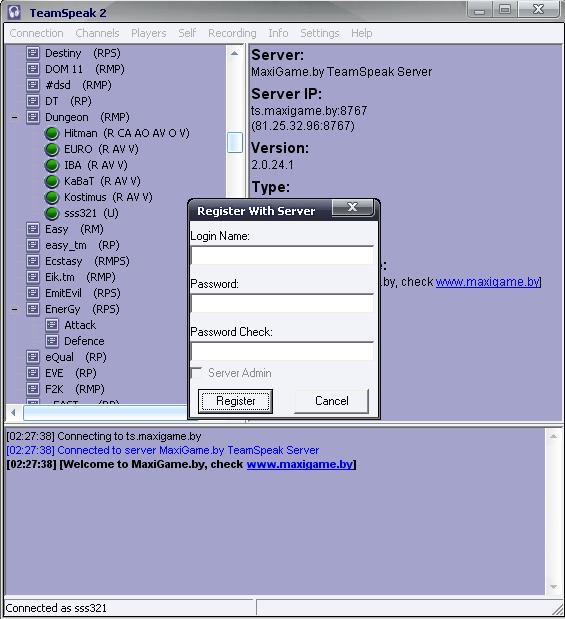Screen dimensions: 565x619
Task: Select the Attack sub-channel icon
Action: 52,325
